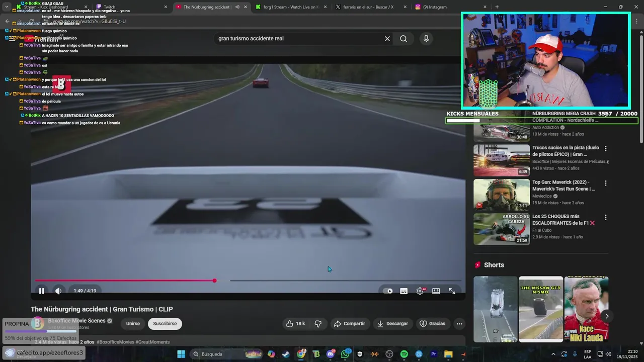Open 'Trucos sucios en la pista' video
The image size is (644, 362).
coord(502,160)
